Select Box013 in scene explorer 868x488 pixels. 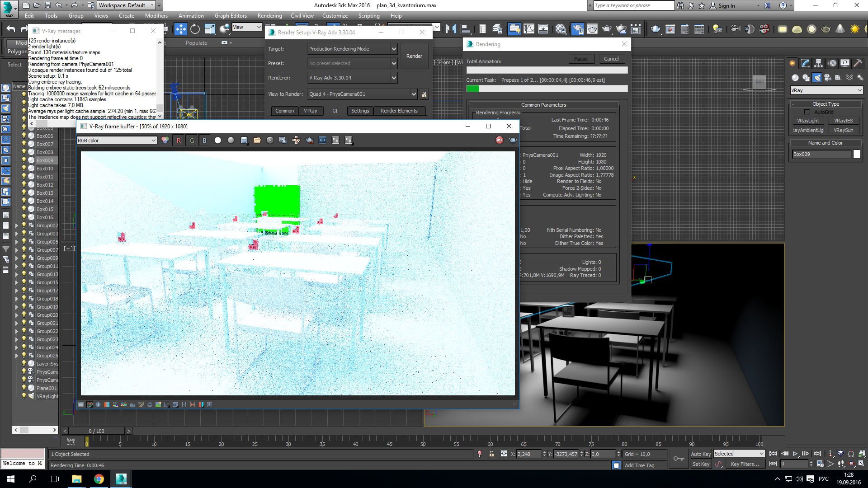point(45,193)
